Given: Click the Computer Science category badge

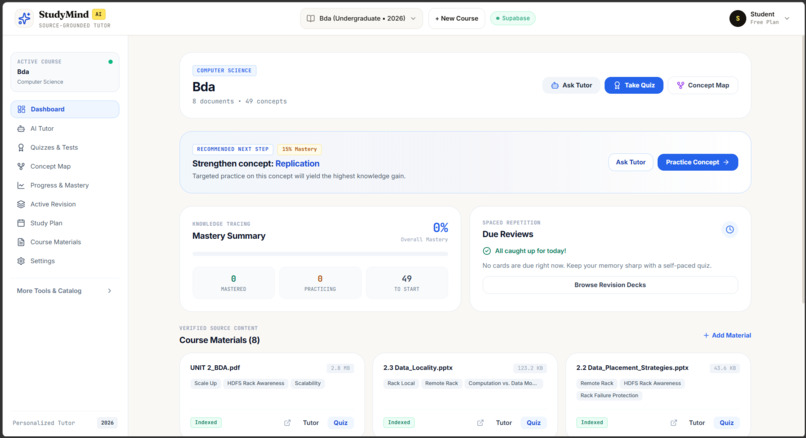Looking at the screenshot, I should (x=224, y=70).
